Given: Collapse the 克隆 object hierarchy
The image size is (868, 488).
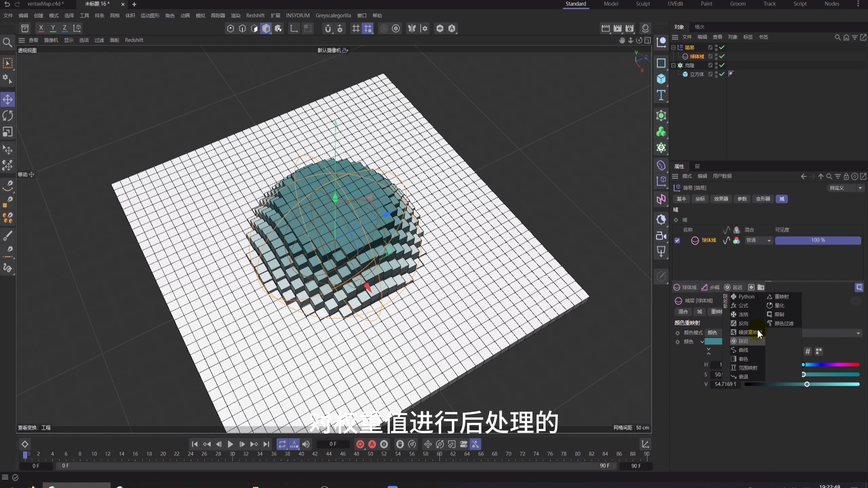Looking at the screenshot, I should tap(673, 65).
